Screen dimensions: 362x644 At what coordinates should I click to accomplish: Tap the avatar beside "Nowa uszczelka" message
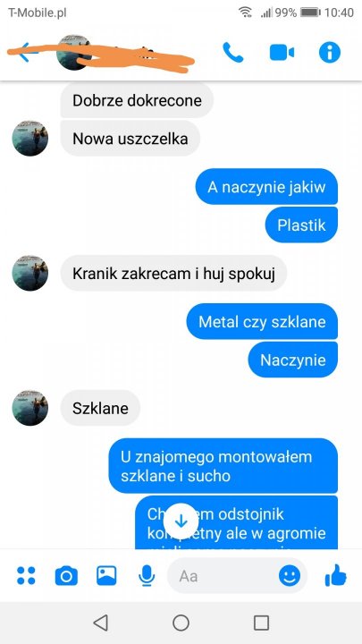(30, 139)
